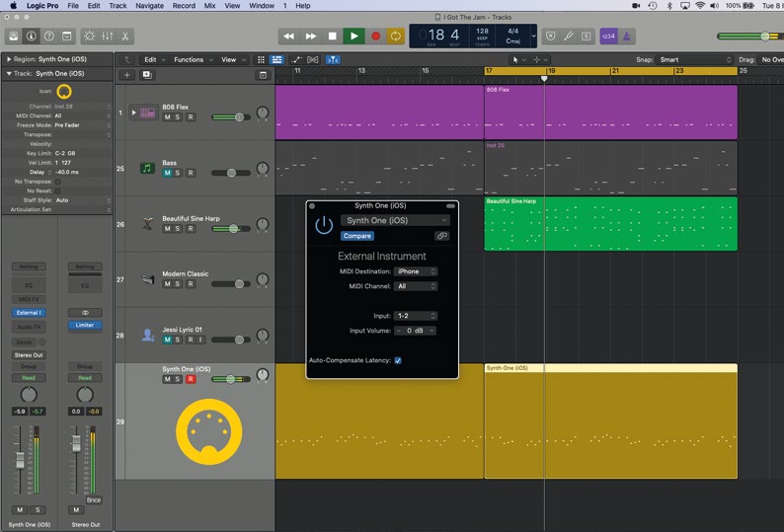Toggle the Solo S icon in control bar
784x532 pixels.
point(586,36)
